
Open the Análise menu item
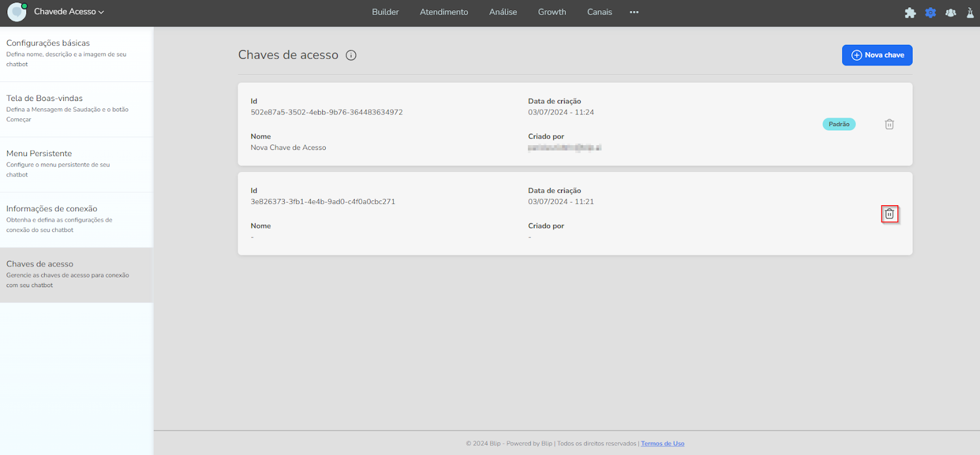(503, 12)
